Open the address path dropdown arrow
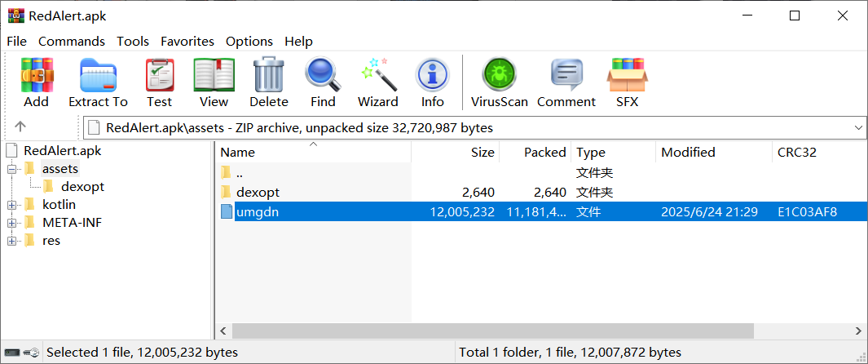Image resolution: width=868 pixels, height=364 pixels. click(x=858, y=128)
